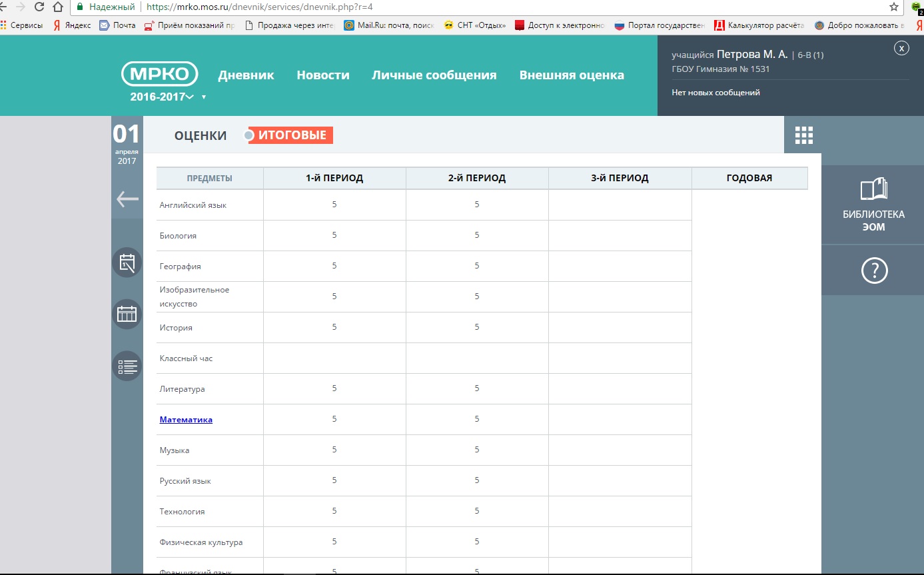Bookmark this page with the star icon

[x=894, y=7]
